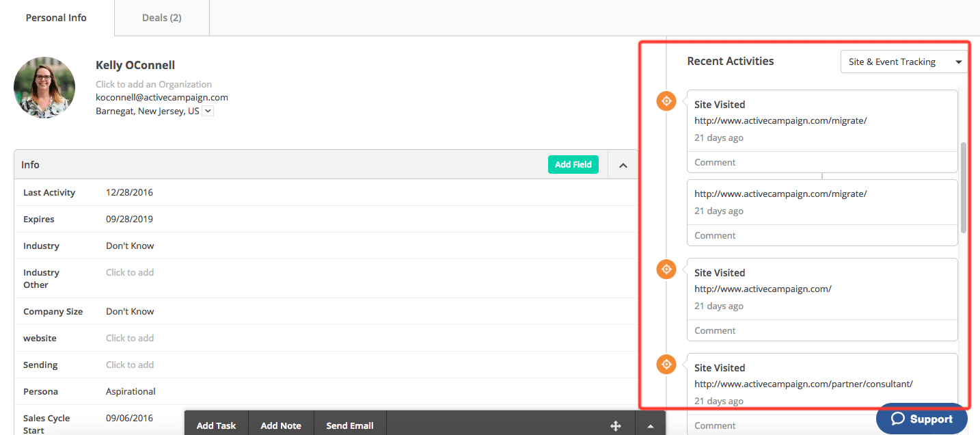Click the orange Site Visited icon for the migrate page
The height and width of the screenshot is (435, 980).
[666, 101]
